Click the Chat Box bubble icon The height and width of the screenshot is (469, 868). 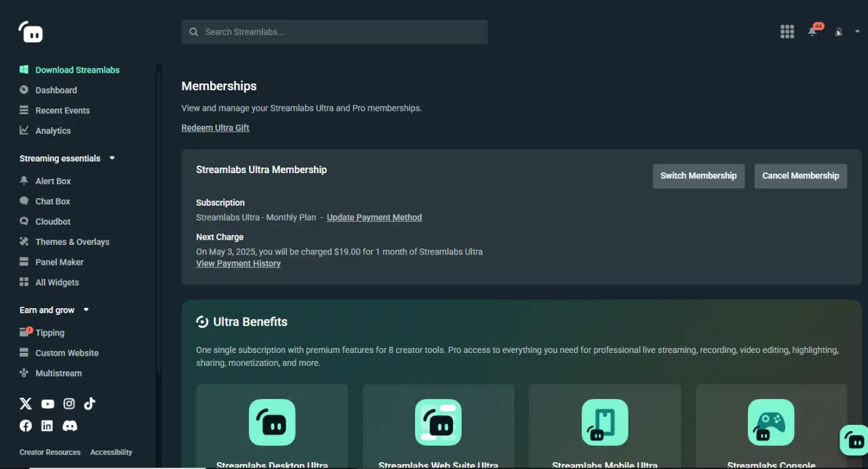(x=24, y=201)
